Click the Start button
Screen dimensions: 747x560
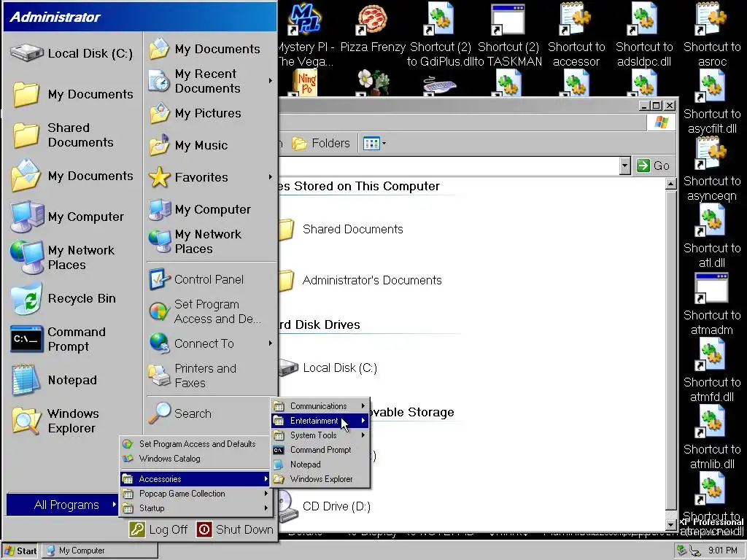(20, 551)
